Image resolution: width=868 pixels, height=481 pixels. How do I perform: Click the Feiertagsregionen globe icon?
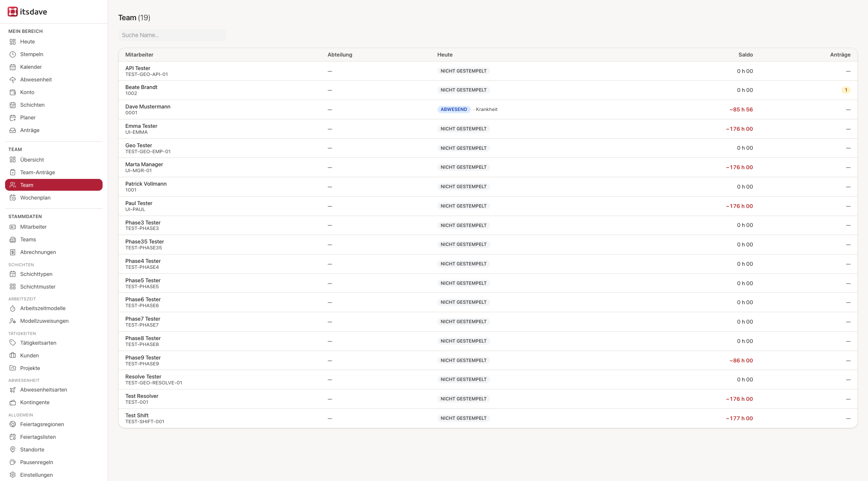pyautogui.click(x=13, y=424)
